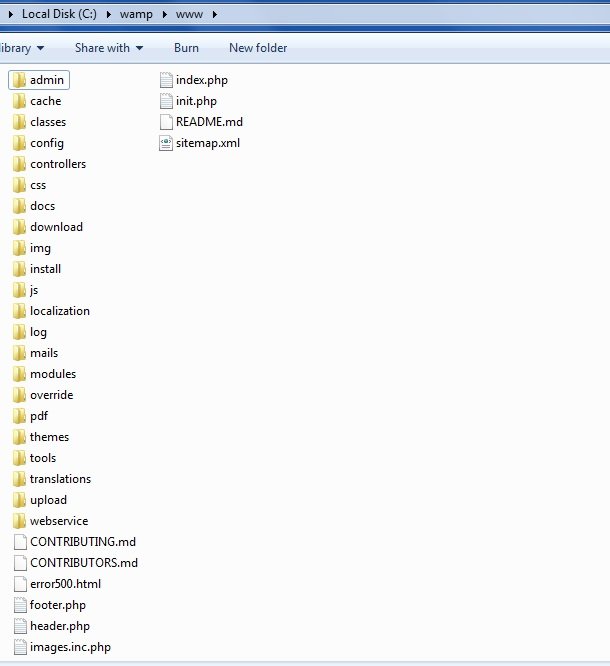Click the New folder button
The image size is (610, 666).
(258, 48)
